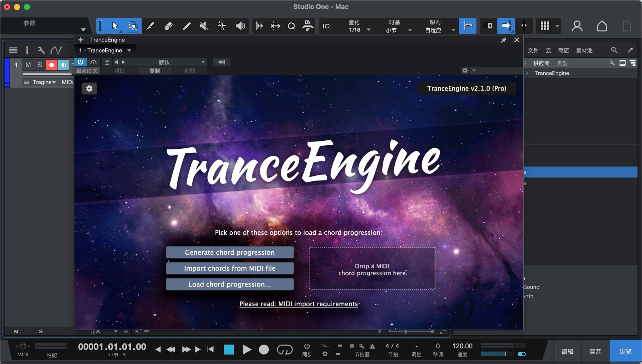This screenshot has width=642, height=364.
Task: Toggle autoscroll button
Action: [x=506, y=26]
